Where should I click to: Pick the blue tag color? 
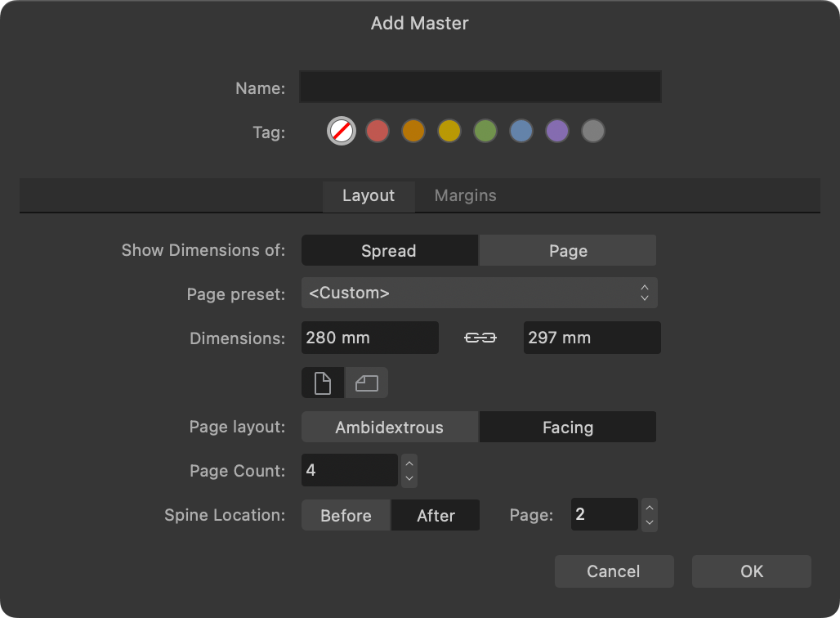[x=521, y=131]
